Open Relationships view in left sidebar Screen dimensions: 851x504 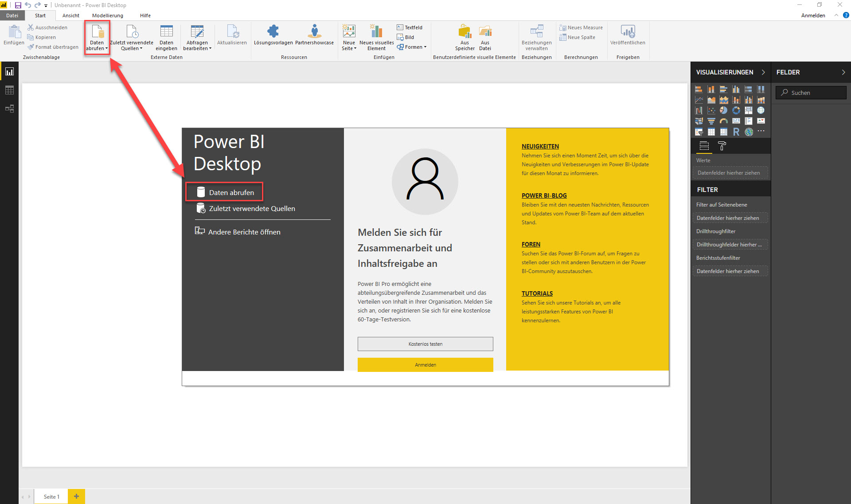pyautogui.click(x=9, y=109)
